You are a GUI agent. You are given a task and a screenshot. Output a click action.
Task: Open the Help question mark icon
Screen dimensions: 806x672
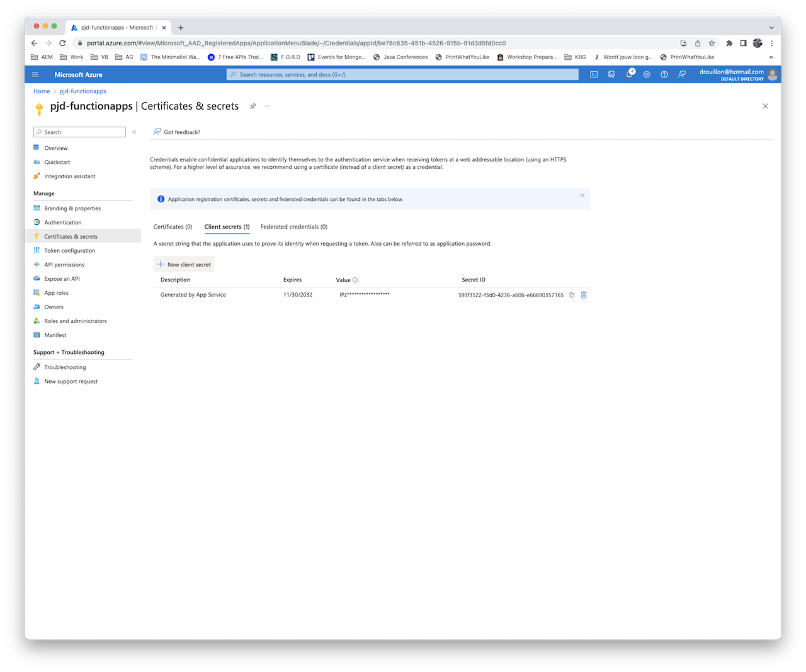(x=664, y=74)
